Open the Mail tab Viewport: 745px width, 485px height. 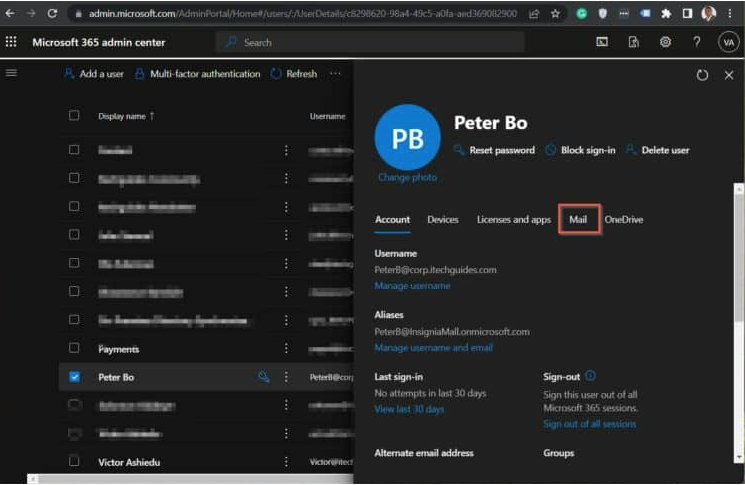coord(578,219)
